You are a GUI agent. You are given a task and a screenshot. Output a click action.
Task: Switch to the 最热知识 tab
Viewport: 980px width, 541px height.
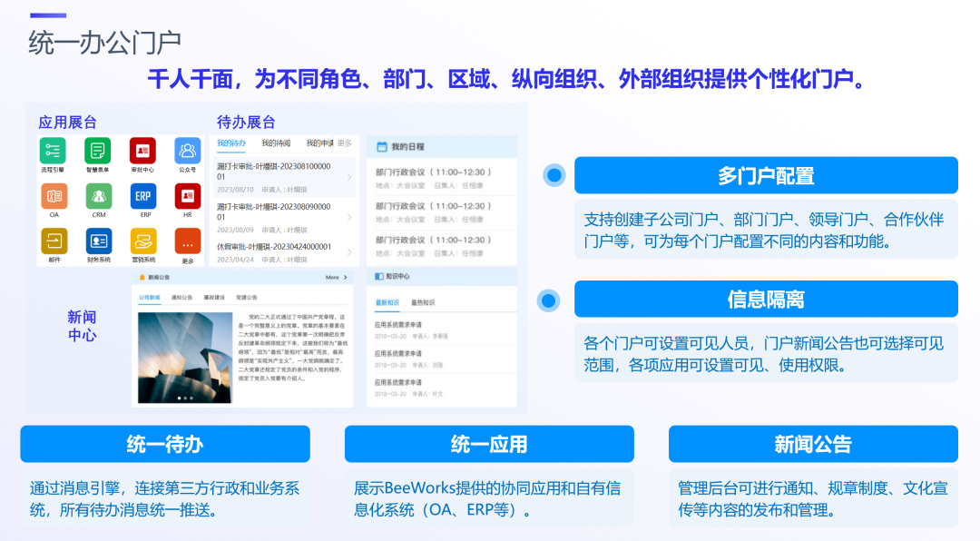(425, 302)
